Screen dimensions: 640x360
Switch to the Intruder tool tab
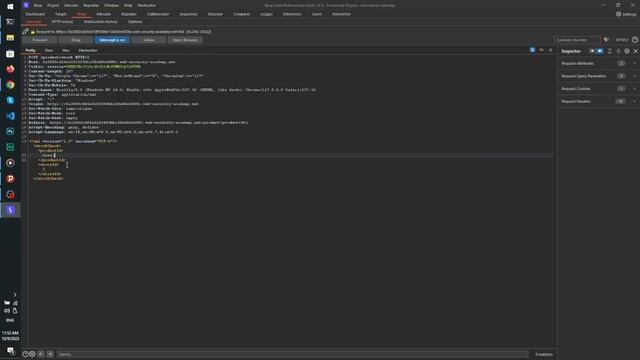click(x=103, y=14)
